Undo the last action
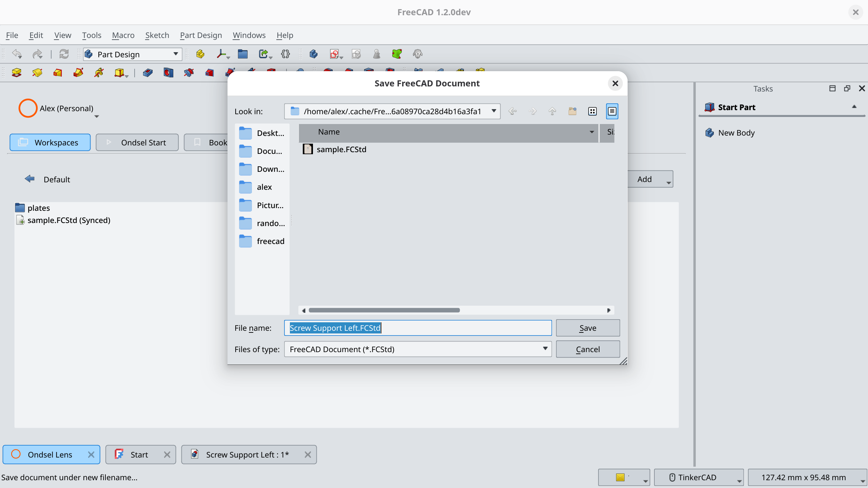The image size is (868, 488). coord(17,54)
